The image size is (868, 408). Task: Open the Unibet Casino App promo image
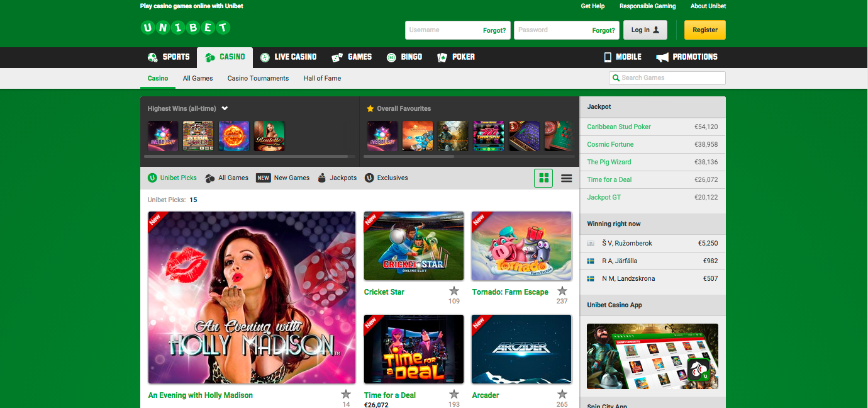coord(652,356)
